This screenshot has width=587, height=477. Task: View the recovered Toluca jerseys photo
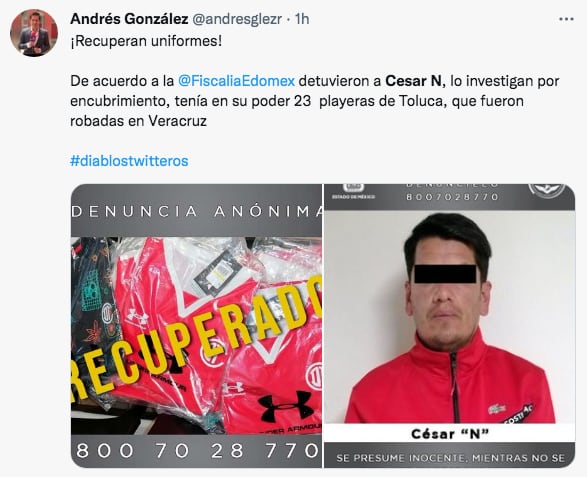(196, 326)
